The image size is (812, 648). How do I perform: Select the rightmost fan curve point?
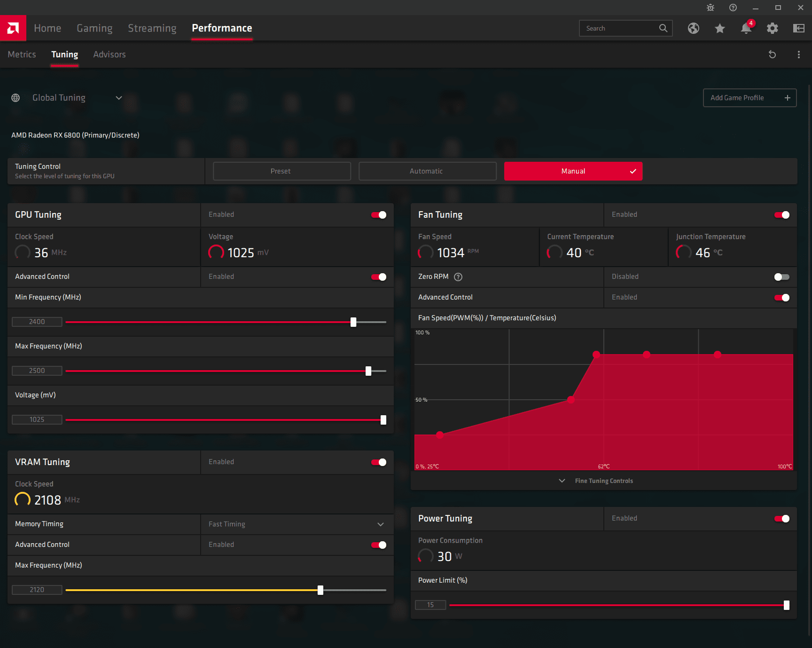point(718,355)
